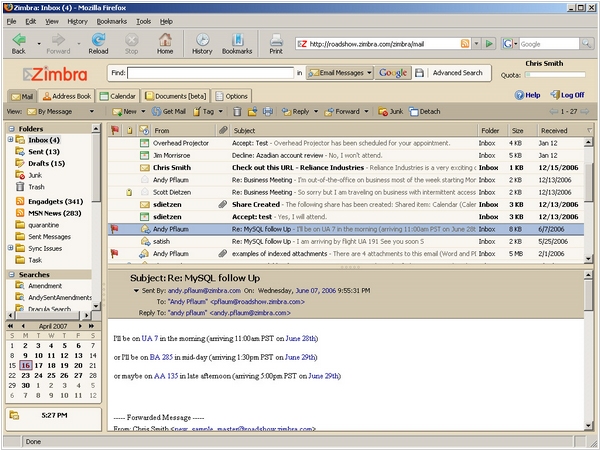Click the tag column header icon
The height and width of the screenshot is (450, 600).
pos(129,130)
